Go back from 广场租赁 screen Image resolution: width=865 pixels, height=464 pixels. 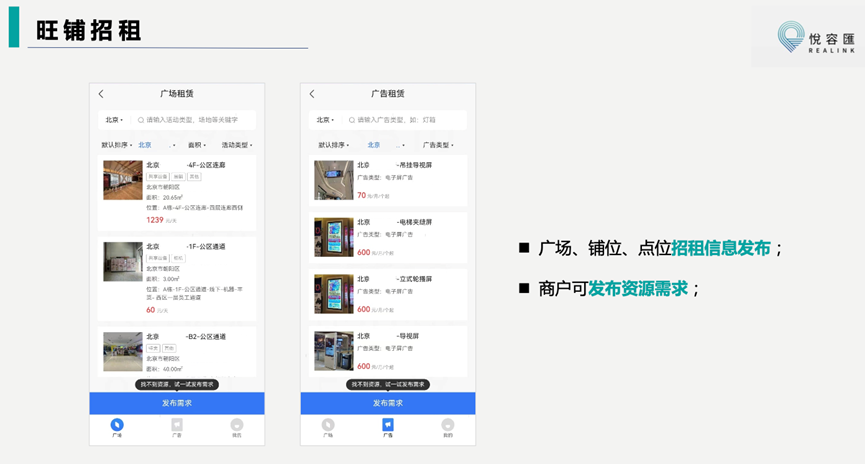point(101,94)
